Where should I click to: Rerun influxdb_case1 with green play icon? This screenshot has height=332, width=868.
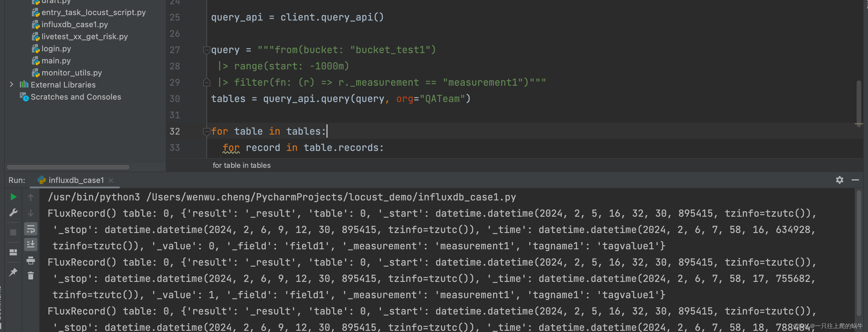tap(13, 197)
